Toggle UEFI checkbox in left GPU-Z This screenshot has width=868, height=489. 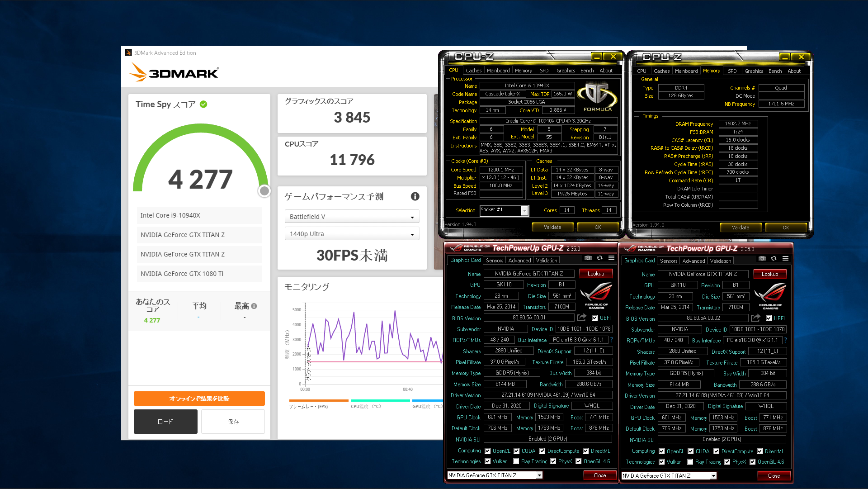[x=594, y=318]
